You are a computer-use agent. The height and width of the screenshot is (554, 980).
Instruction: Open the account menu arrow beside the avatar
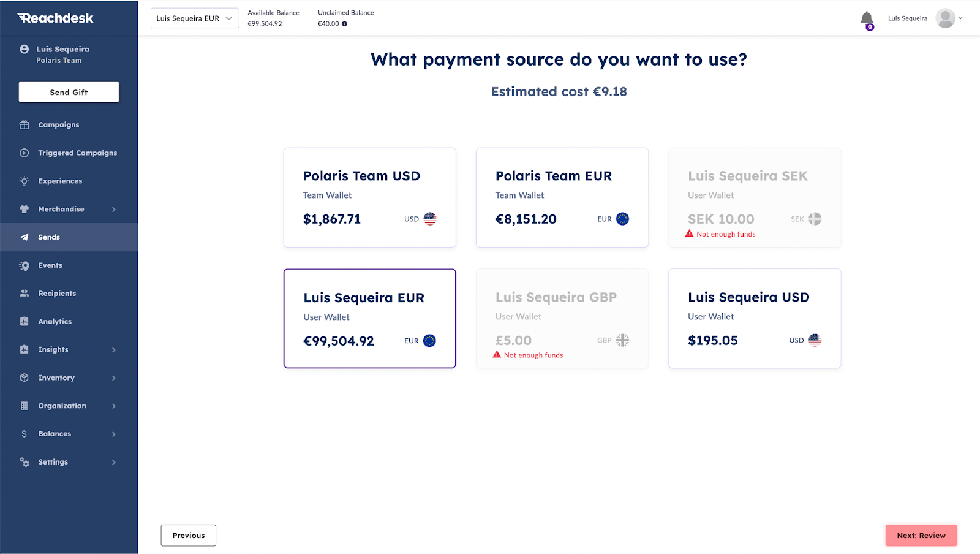(960, 18)
